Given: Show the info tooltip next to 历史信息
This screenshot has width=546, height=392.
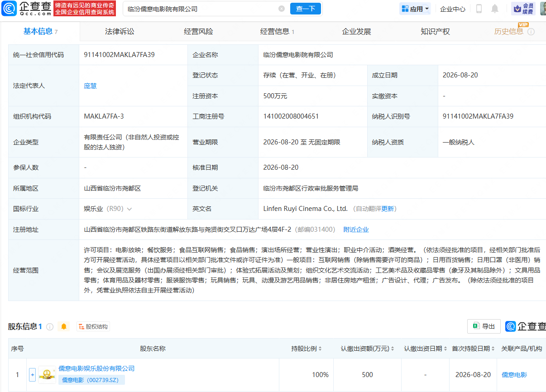Looking at the screenshot, I should point(531,32).
